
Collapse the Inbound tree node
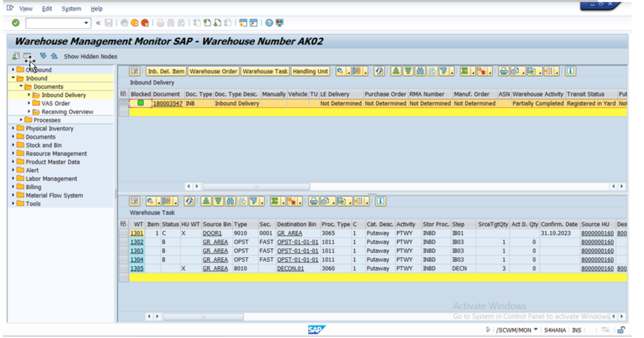coord(13,77)
